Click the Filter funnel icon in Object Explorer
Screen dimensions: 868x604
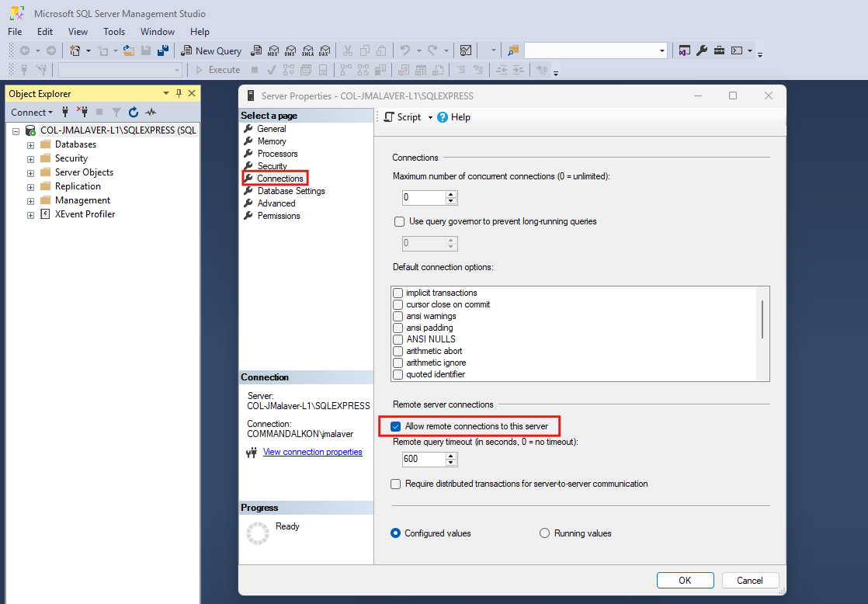pyautogui.click(x=116, y=113)
